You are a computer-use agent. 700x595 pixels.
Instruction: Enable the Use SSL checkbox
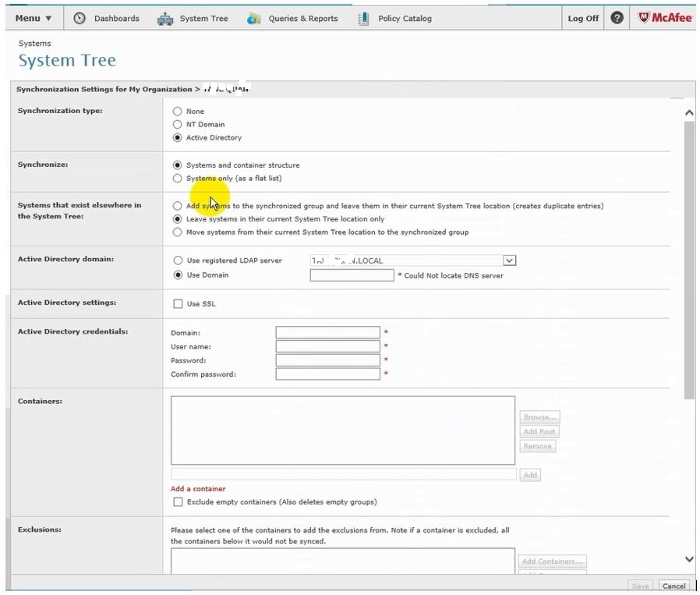click(178, 304)
